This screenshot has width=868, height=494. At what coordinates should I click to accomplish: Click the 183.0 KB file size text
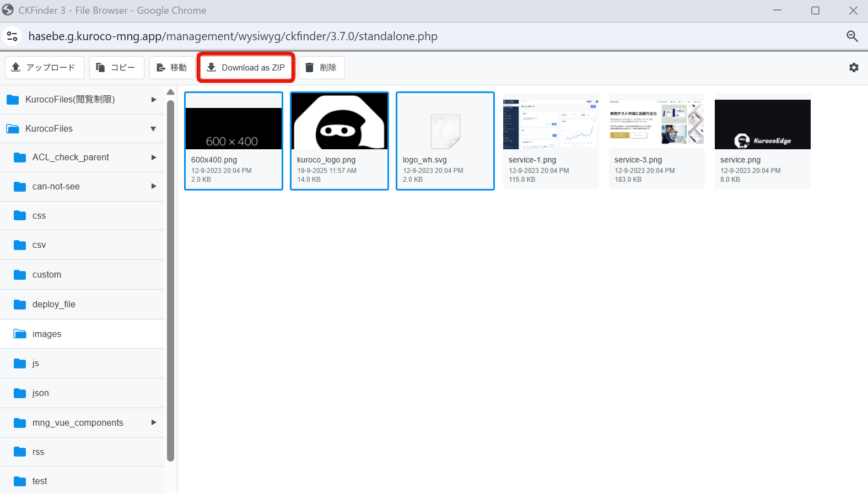tap(628, 180)
